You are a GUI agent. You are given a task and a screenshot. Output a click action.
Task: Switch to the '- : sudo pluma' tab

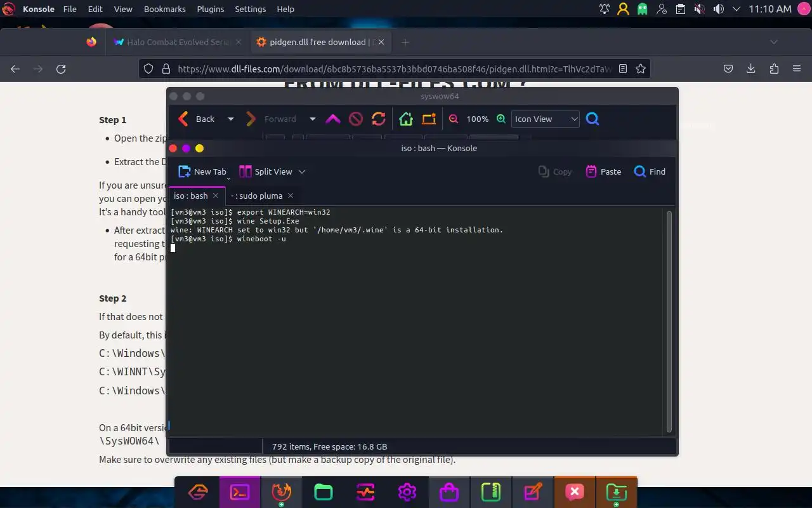(x=256, y=196)
